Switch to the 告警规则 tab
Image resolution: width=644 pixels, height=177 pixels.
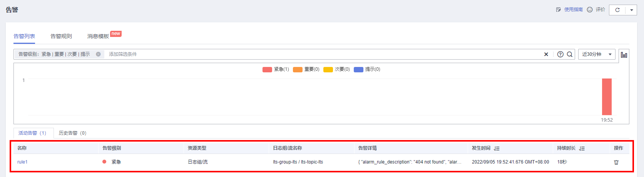(x=61, y=36)
